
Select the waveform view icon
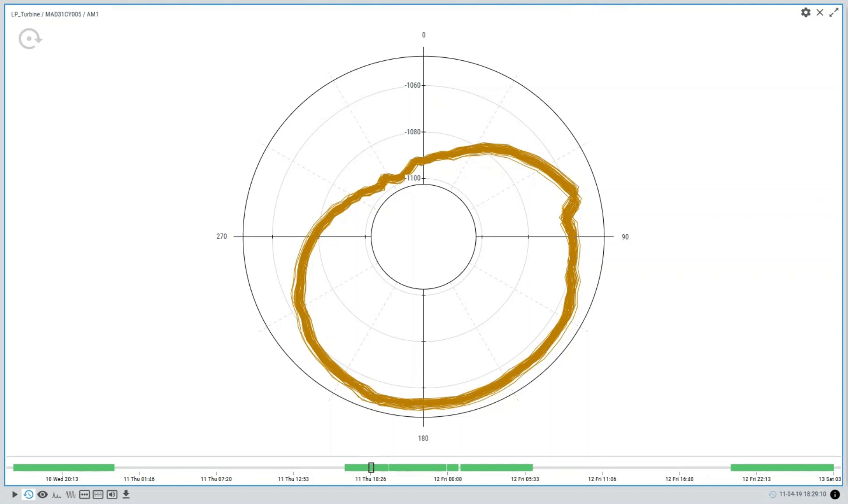pos(71,494)
